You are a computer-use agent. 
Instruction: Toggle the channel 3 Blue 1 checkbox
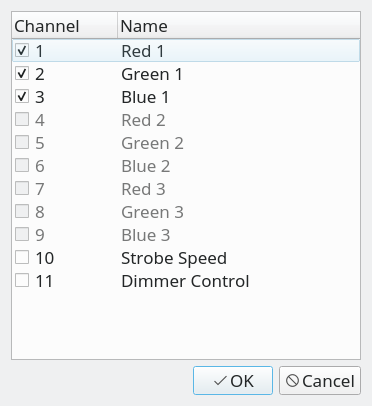22,97
